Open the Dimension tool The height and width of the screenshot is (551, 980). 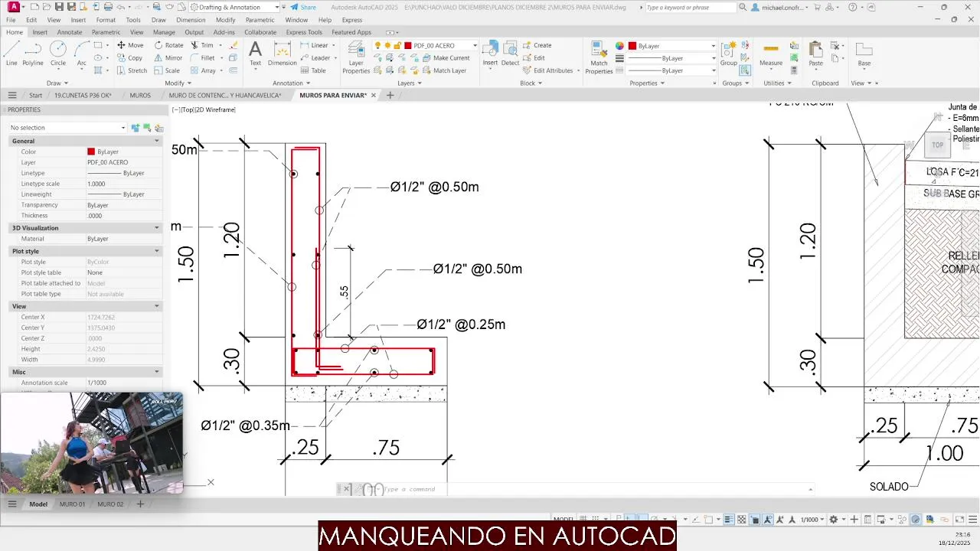pyautogui.click(x=283, y=54)
